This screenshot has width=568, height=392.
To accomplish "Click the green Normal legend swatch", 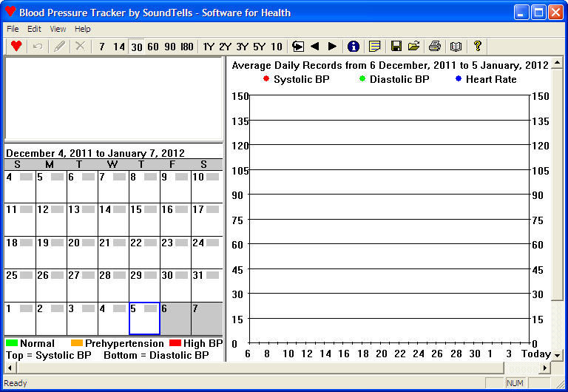I will coord(12,342).
